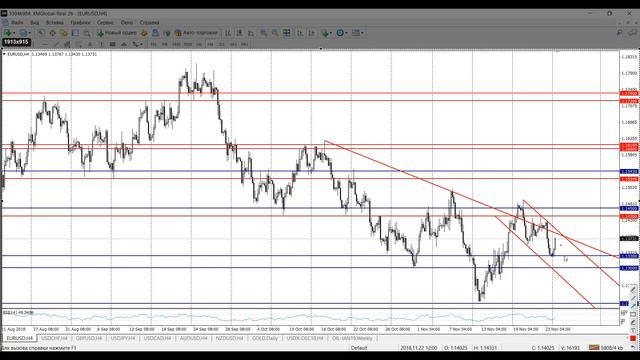
Task: Open the Файл menu
Action: click(17, 22)
